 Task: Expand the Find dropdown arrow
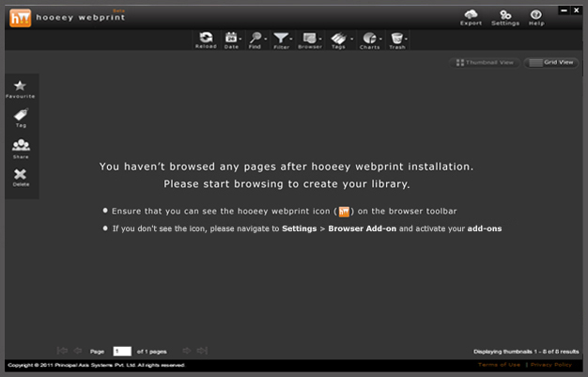click(266, 39)
